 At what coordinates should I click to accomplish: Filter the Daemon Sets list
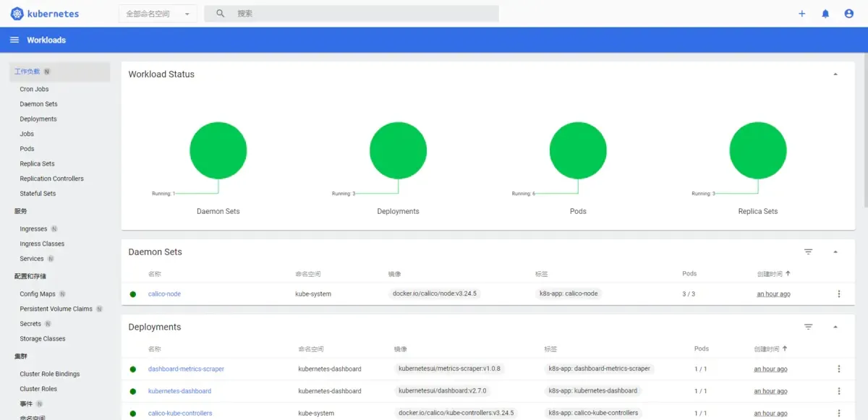pyautogui.click(x=809, y=252)
